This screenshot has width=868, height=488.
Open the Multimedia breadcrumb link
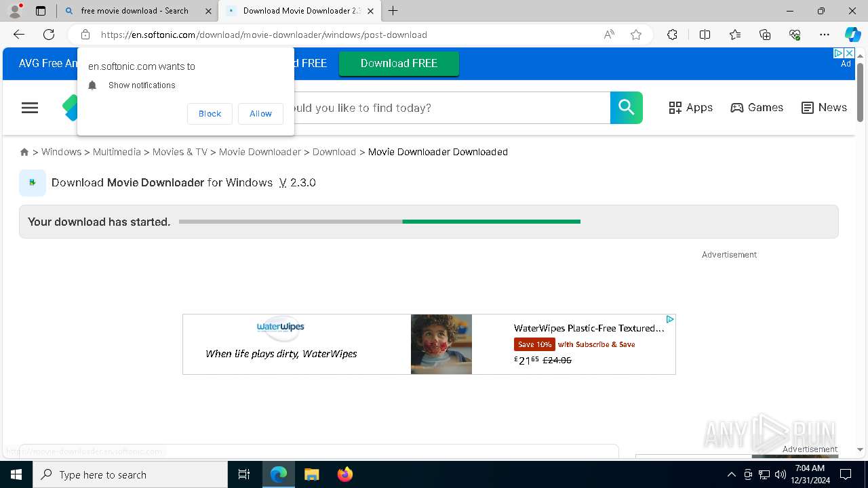pyautogui.click(x=117, y=152)
